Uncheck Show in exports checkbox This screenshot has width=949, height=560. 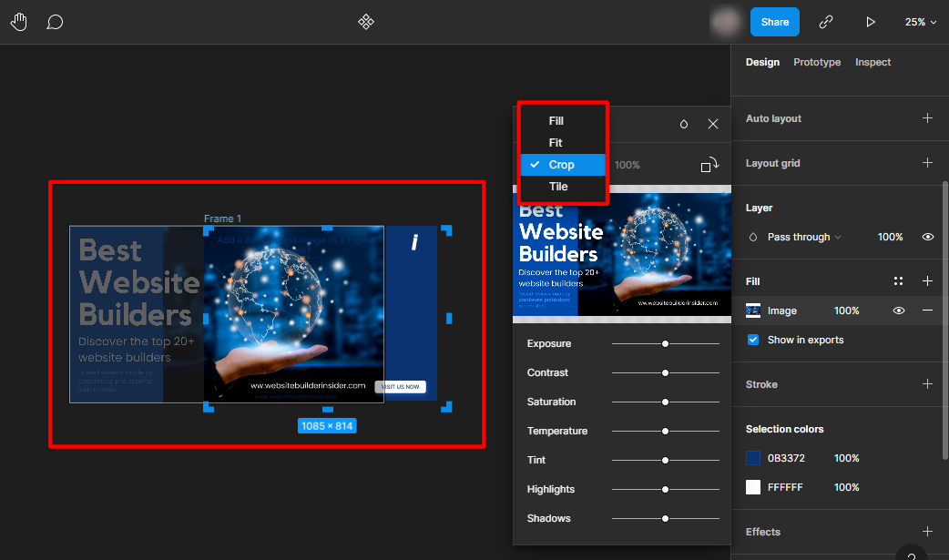[x=753, y=340]
